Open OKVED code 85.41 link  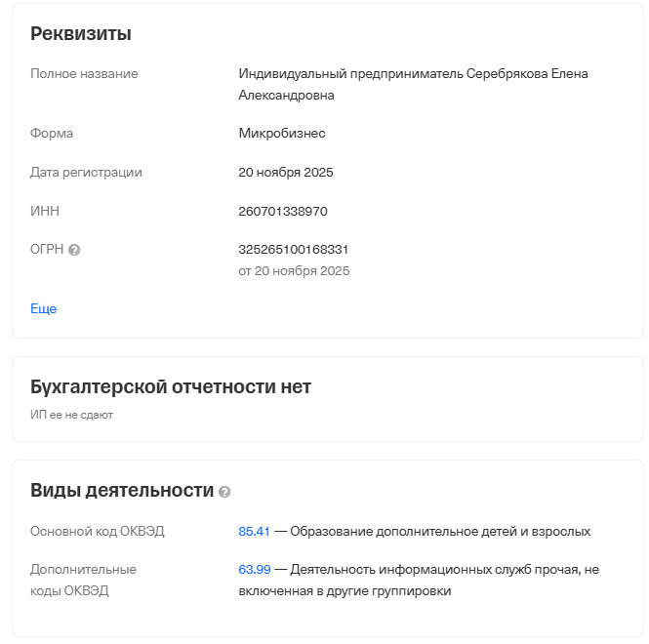click(x=254, y=532)
